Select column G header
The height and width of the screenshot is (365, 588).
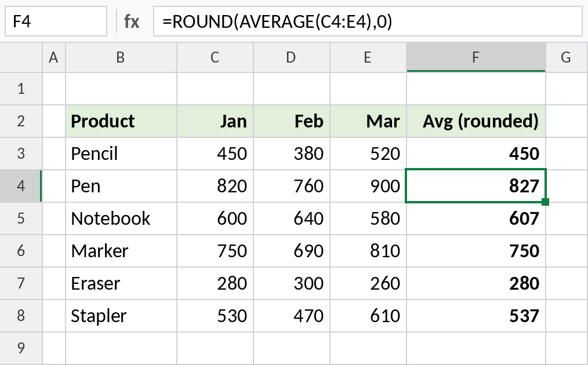[x=567, y=57]
